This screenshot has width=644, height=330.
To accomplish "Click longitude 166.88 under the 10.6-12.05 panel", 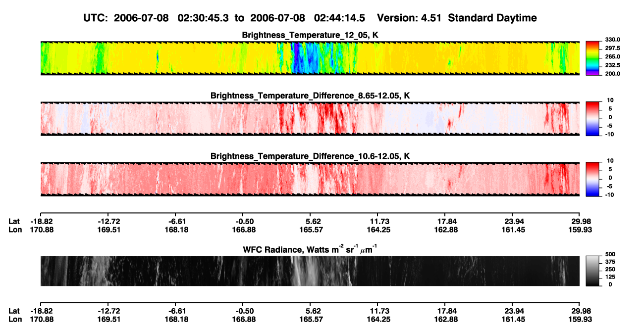I will click(x=244, y=230).
